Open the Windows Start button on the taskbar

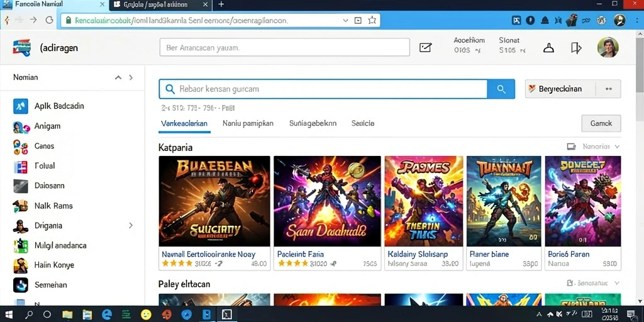pos(8,314)
